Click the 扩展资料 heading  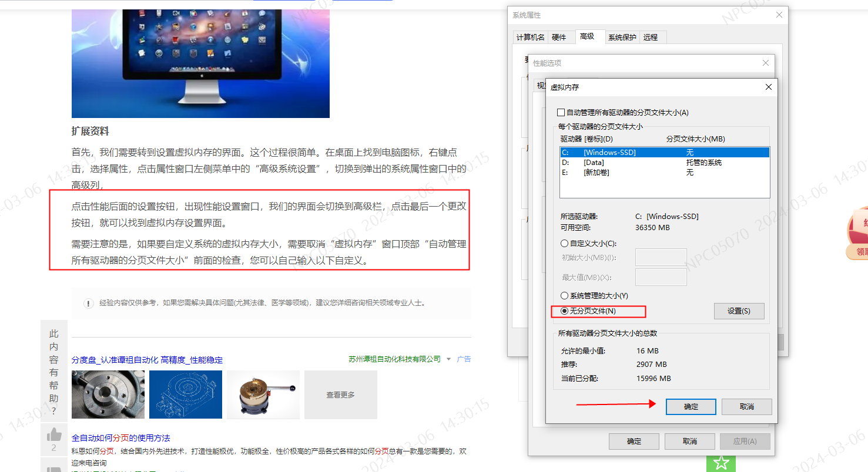(x=91, y=132)
